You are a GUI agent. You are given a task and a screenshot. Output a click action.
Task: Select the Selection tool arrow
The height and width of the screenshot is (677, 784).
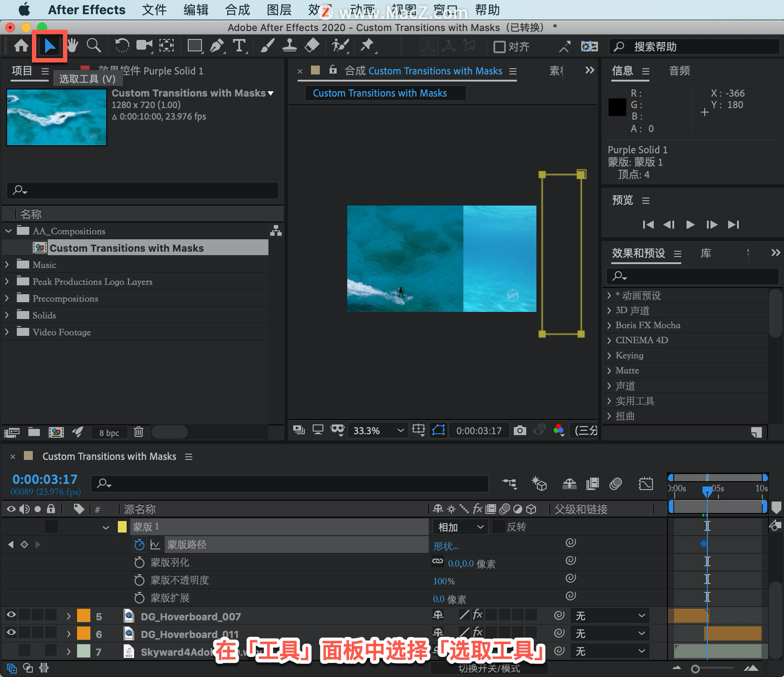(50, 46)
